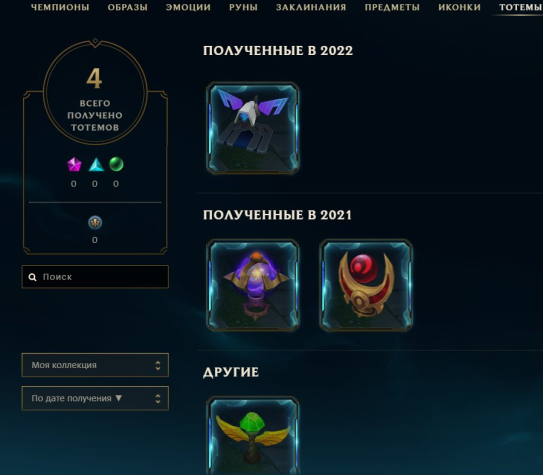This screenshot has height=475, width=543.
Task: Expand the Моя коллекция dropdown
Action: [x=95, y=365]
